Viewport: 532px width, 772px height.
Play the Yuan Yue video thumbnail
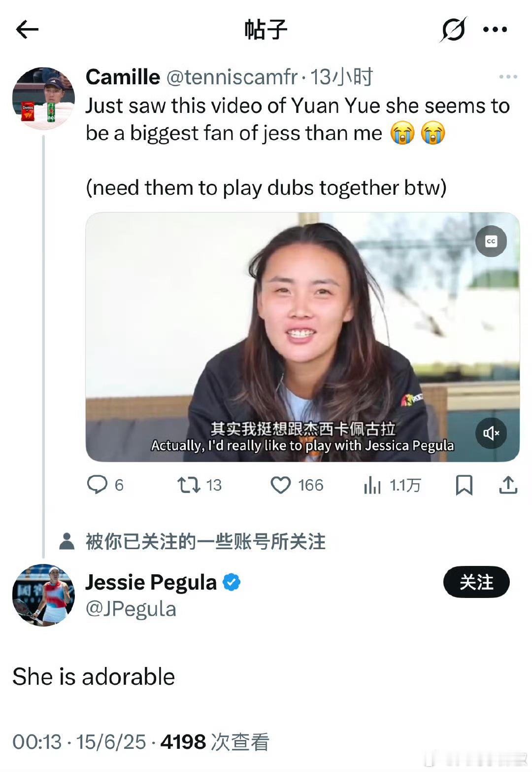pyautogui.click(x=302, y=337)
